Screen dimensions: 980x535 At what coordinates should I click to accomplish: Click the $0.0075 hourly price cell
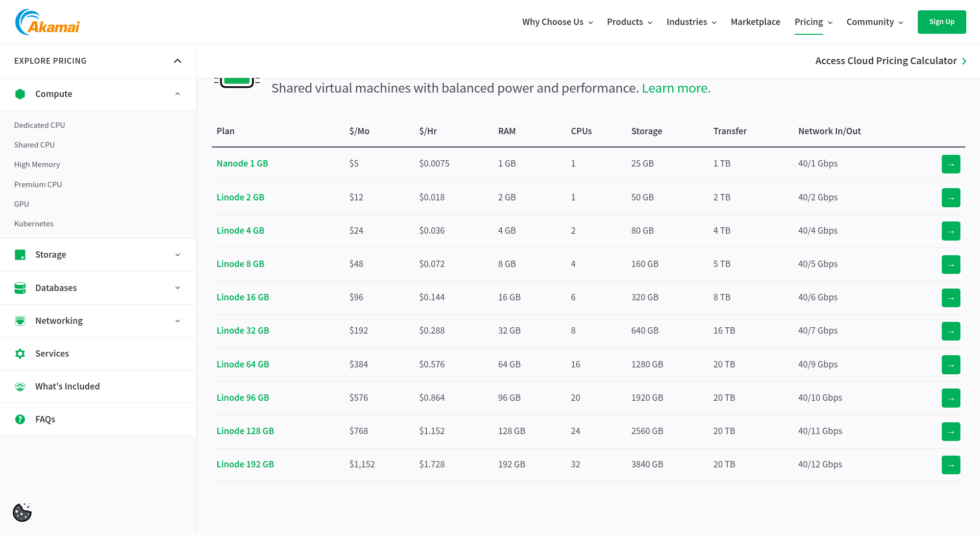coord(434,164)
